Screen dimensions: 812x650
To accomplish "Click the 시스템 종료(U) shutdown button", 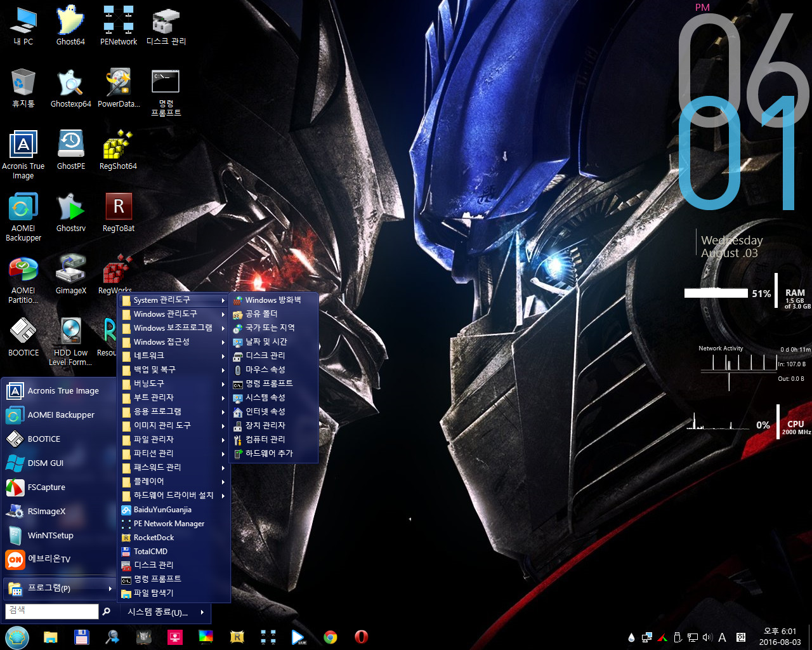I will [x=158, y=613].
